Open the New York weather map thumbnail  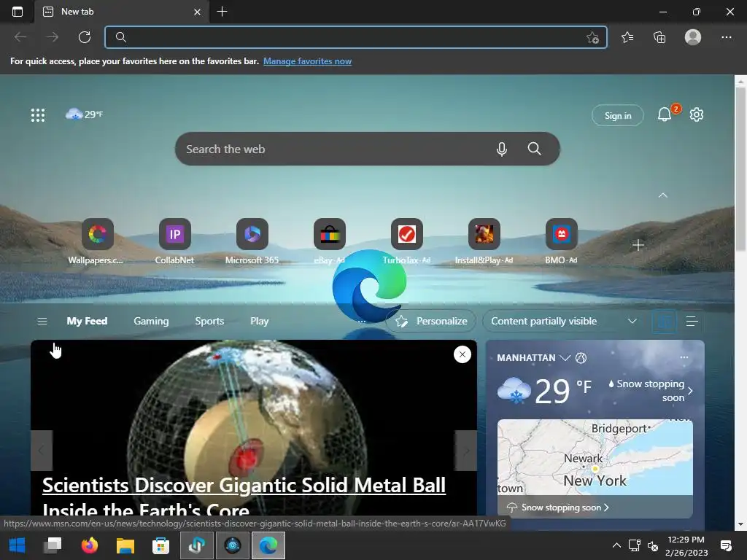coord(595,458)
